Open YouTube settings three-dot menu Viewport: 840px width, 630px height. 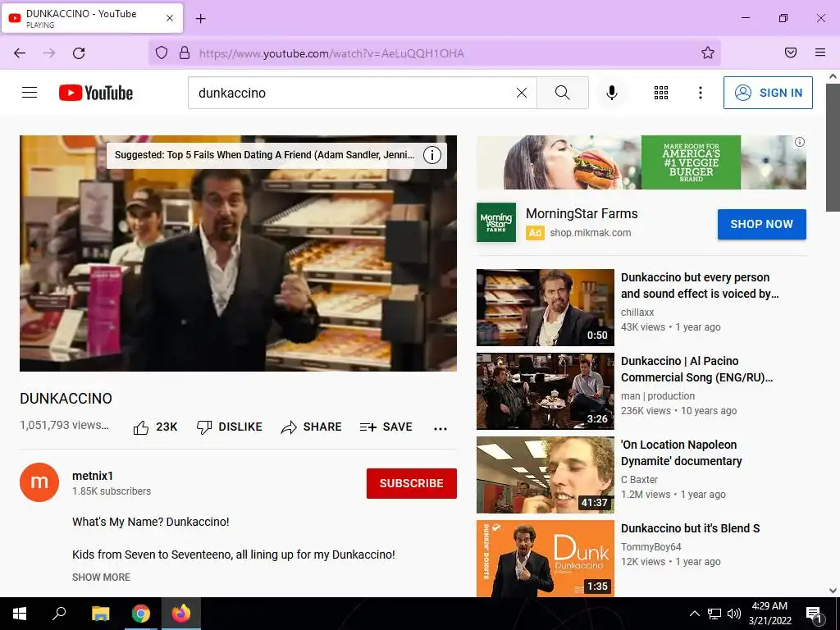click(701, 93)
